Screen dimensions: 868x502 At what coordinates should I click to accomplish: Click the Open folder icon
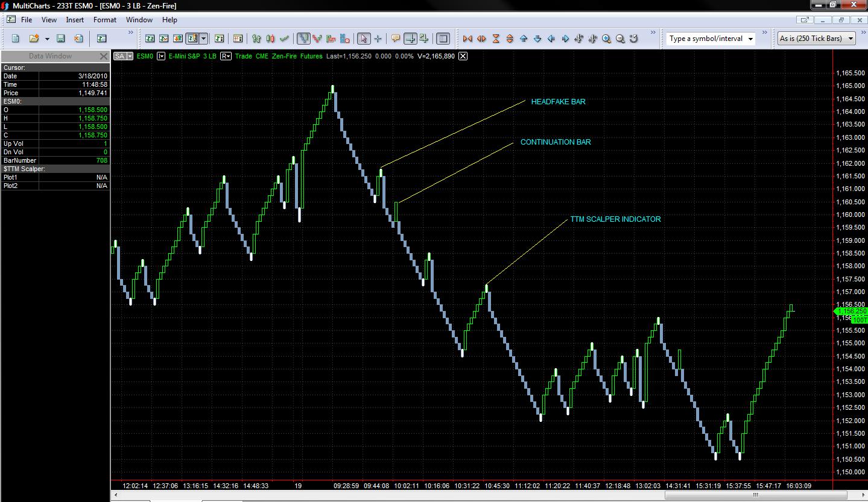click(34, 39)
